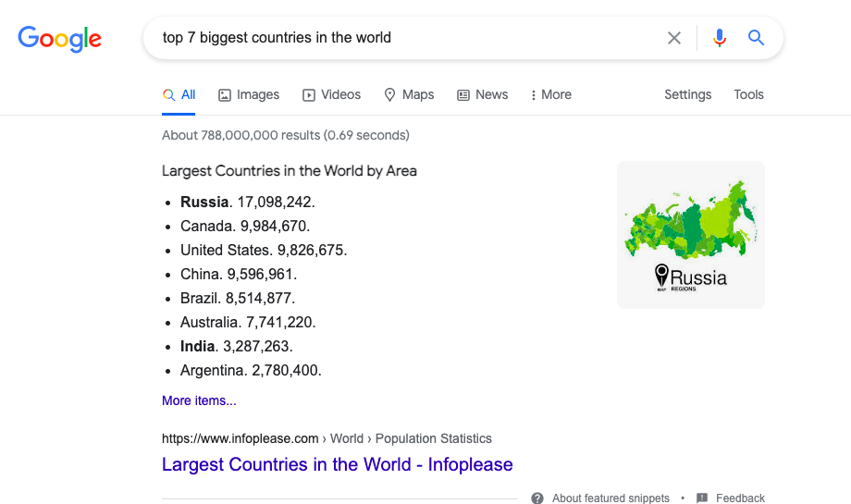Click the Google logo
The height and width of the screenshot is (504, 851).
(x=60, y=39)
